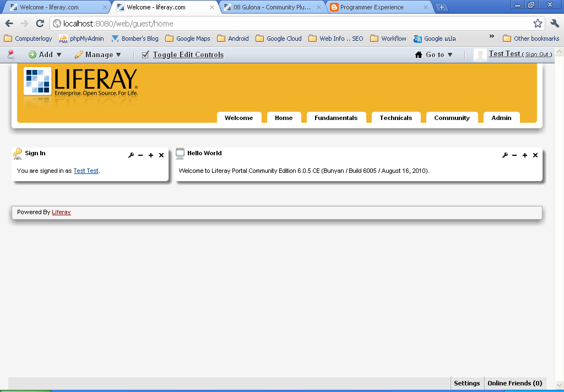Image resolution: width=564 pixels, height=392 pixels.
Task: Open the Add menu in dockbar
Action: (45, 55)
